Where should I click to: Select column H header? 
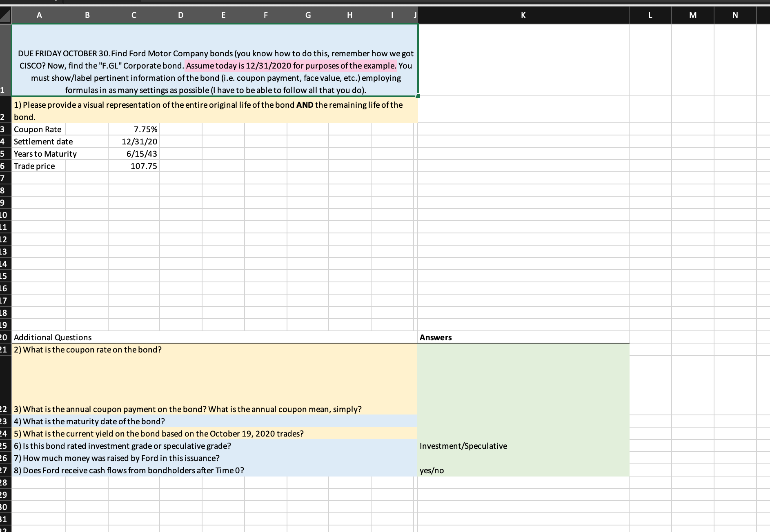pos(350,15)
